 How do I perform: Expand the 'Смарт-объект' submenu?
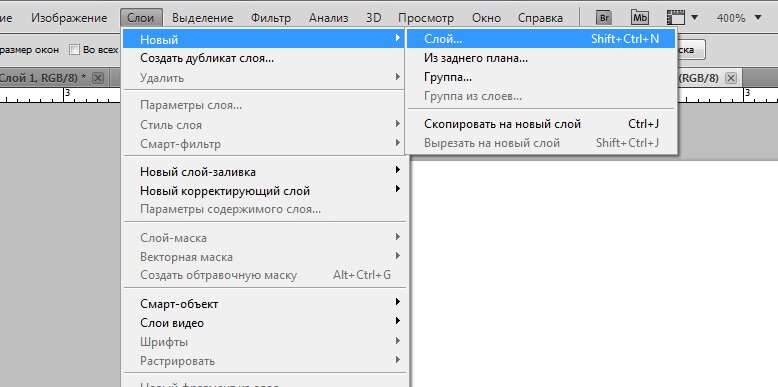(x=264, y=304)
